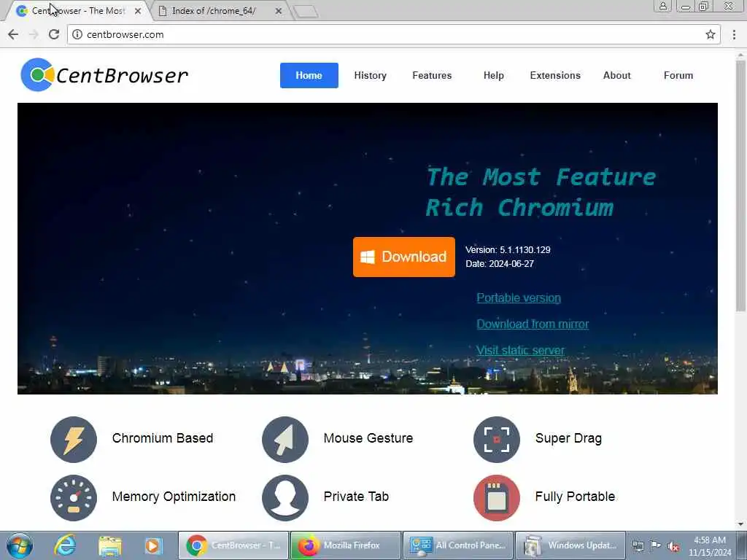Image resolution: width=747 pixels, height=560 pixels.
Task: Follow the Visit static server link
Action: pyautogui.click(x=520, y=350)
